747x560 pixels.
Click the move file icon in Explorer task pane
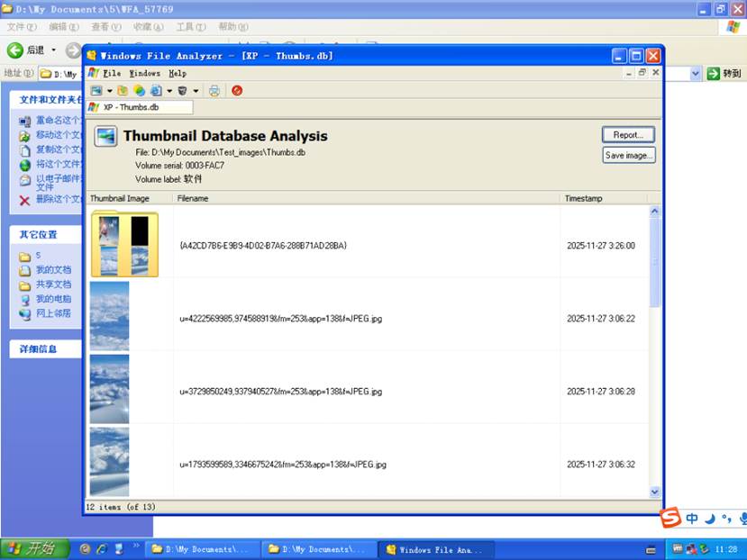pyautogui.click(x=24, y=136)
